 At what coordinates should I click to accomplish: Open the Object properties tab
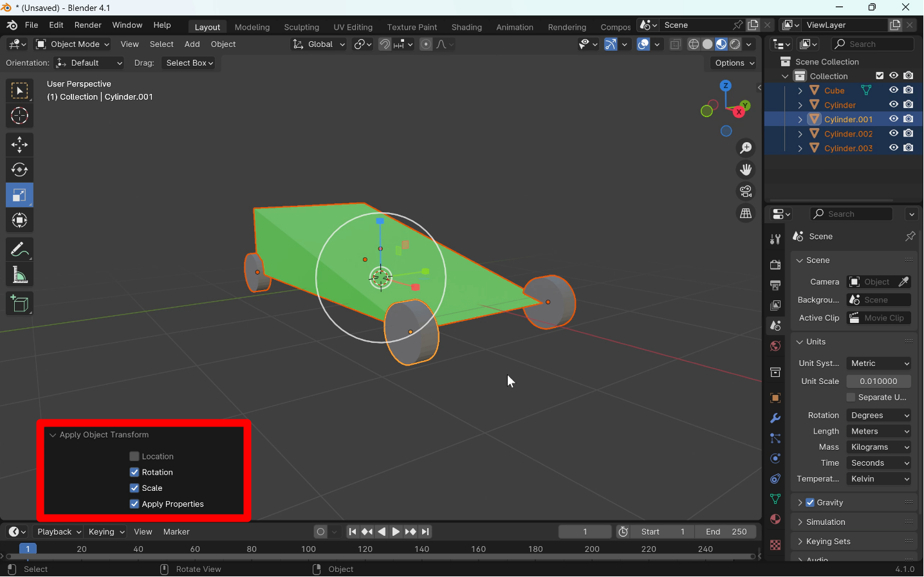pyautogui.click(x=775, y=398)
